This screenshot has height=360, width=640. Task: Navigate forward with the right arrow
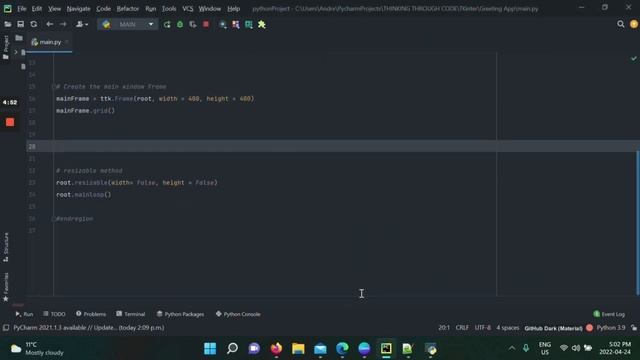click(63, 24)
